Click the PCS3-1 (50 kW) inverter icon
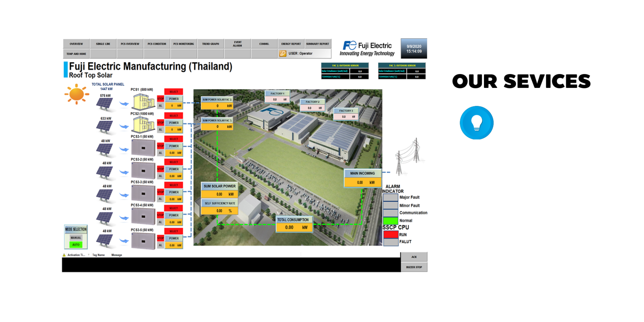 143,148
